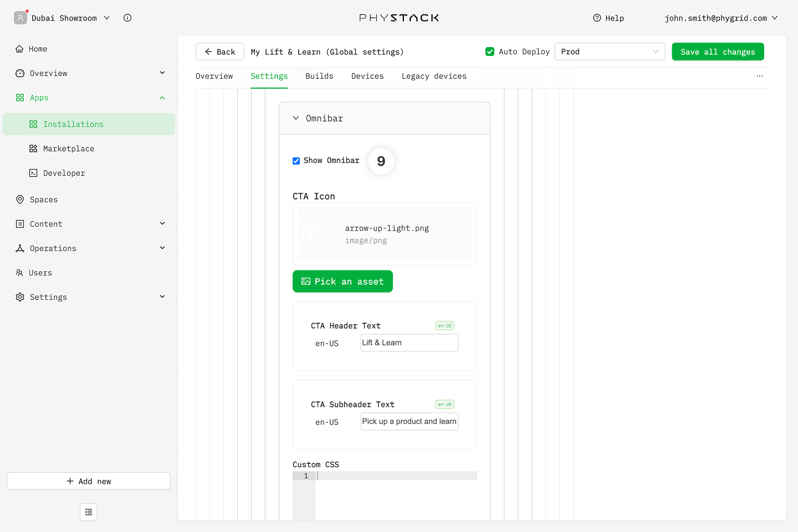The height and width of the screenshot is (532, 798).
Task: Collapse the Omnibar panel chevron
Action: pos(296,118)
